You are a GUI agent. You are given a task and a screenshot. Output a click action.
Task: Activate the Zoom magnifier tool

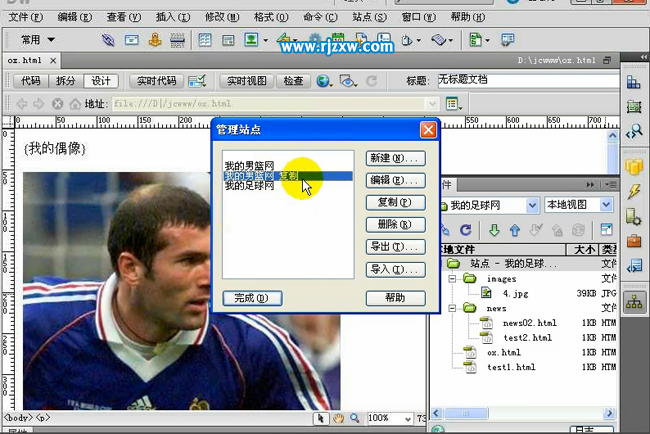[355, 418]
